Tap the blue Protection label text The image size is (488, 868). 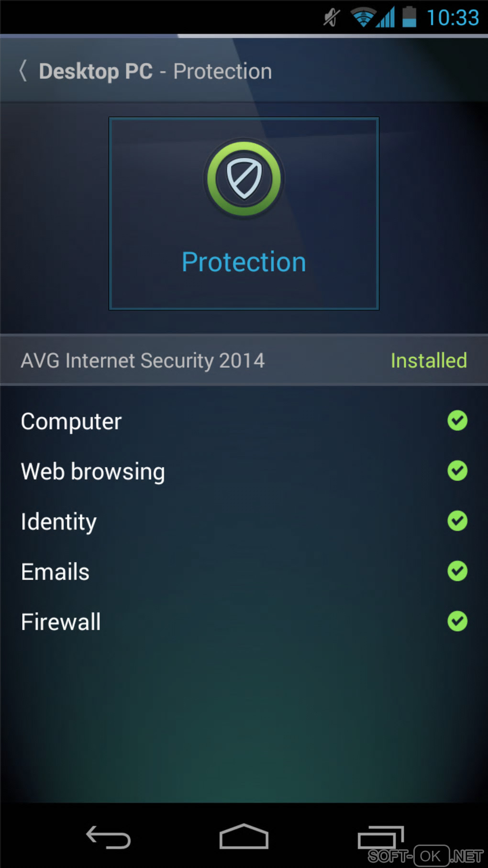(244, 262)
